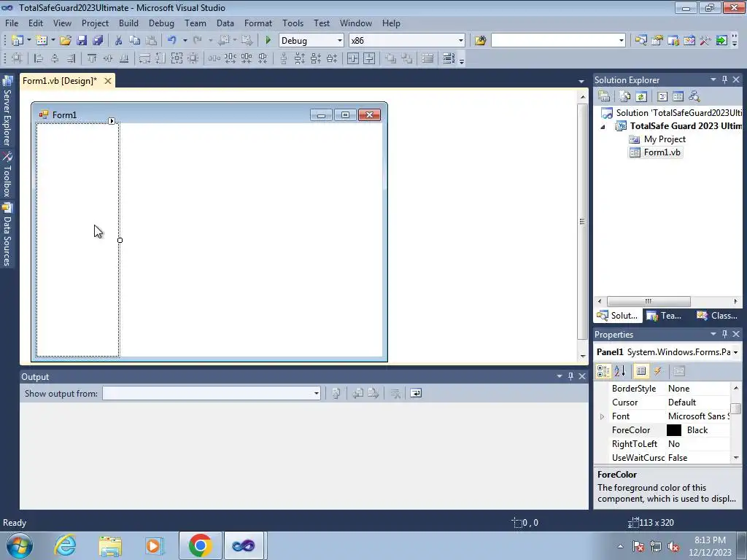Click the Align Rights layout icon
747x560 pixels.
pyautogui.click(x=71, y=58)
